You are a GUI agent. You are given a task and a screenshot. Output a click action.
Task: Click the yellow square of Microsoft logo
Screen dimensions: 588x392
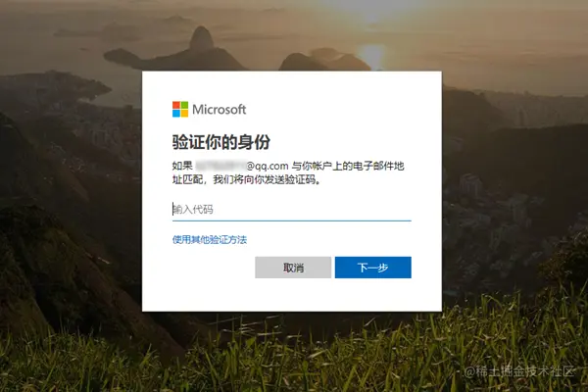click(x=184, y=114)
